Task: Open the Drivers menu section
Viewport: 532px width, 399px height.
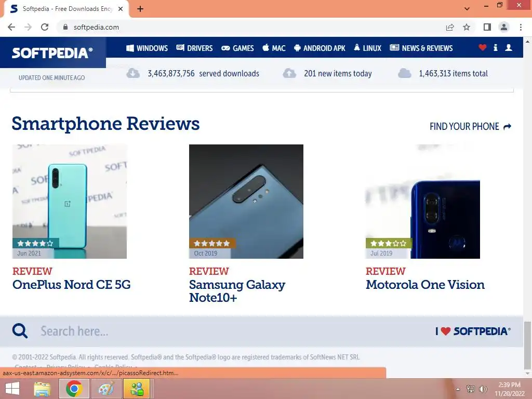Action: point(194,48)
